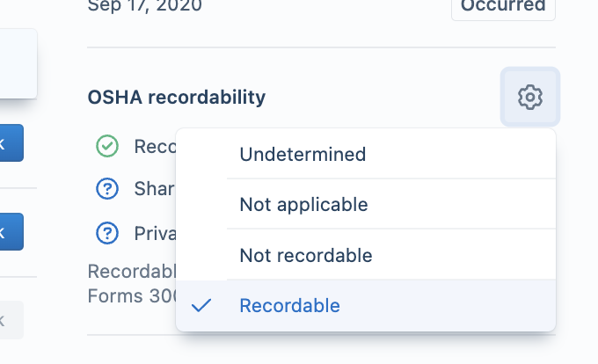Click the OSHA recordability heading
The height and width of the screenshot is (364, 598).
click(x=177, y=98)
